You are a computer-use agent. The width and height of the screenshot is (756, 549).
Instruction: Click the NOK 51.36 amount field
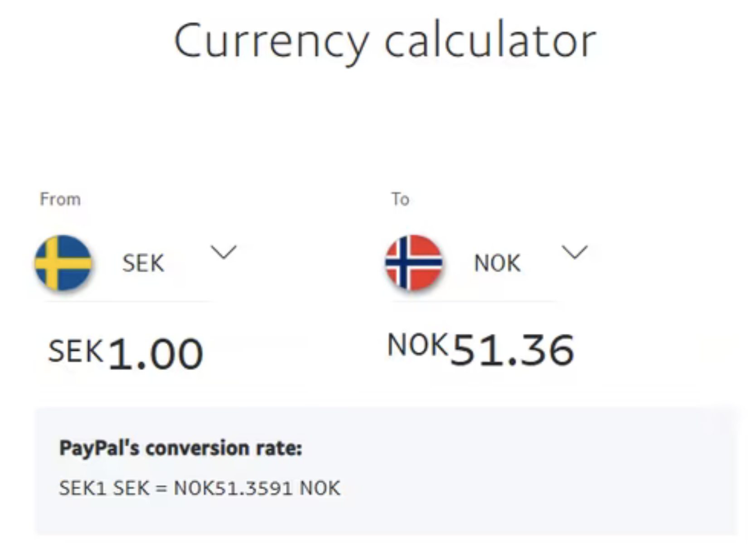(x=481, y=349)
